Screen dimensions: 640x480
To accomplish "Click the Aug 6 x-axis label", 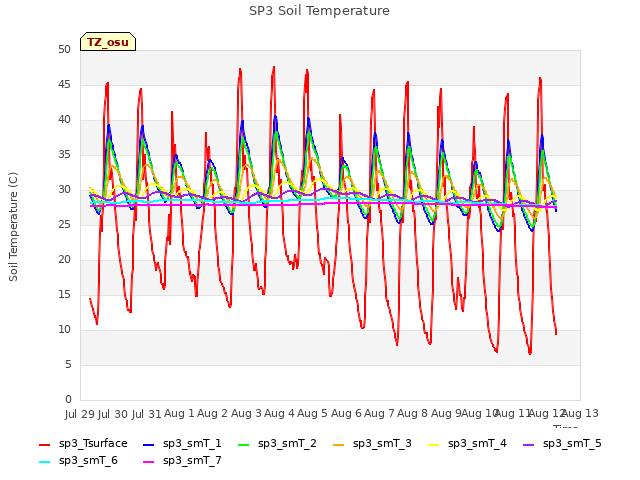I will point(346,414).
